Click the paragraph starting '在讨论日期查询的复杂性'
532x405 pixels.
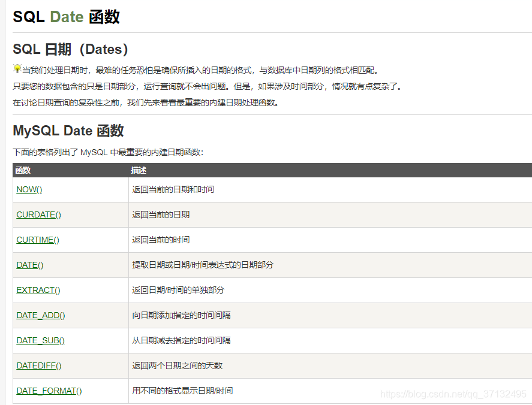click(146, 102)
